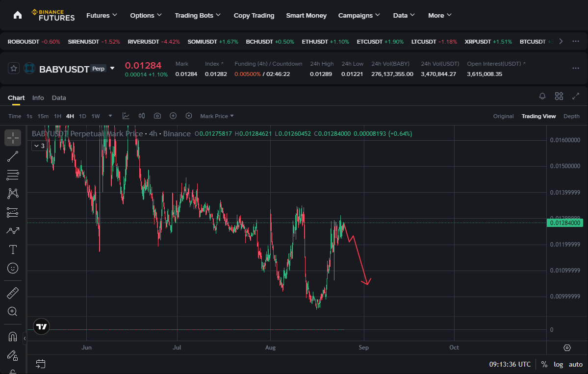Select the 15m time interval
Screen dimensions: 588x374
(x=43, y=116)
